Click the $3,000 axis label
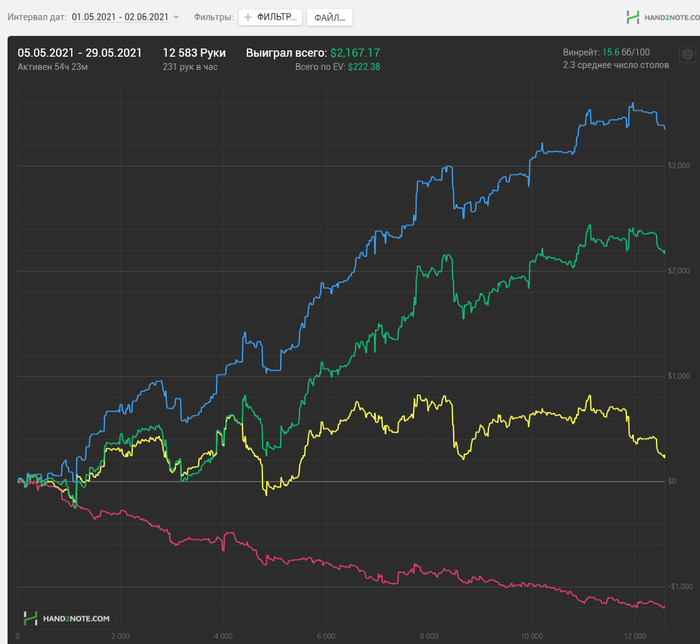The height and width of the screenshot is (644, 700). pyautogui.click(x=679, y=166)
